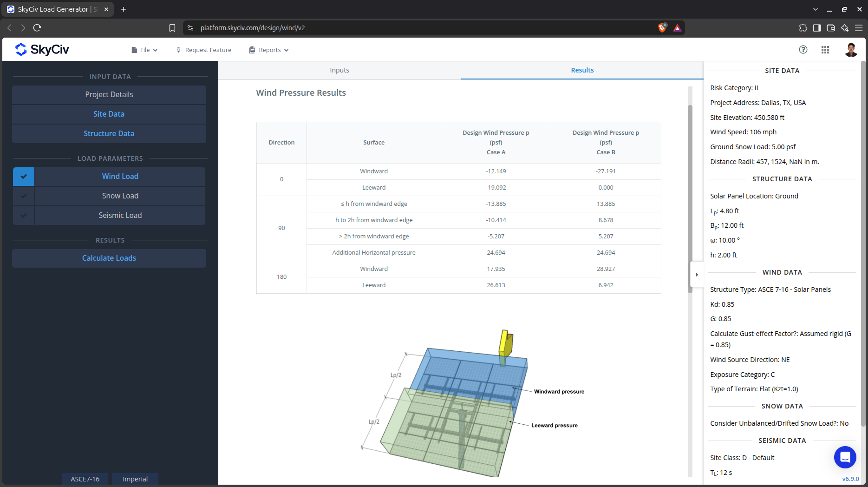868x487 pixels.
Task: Click the v6.9.0 version link
Action: 850,479
